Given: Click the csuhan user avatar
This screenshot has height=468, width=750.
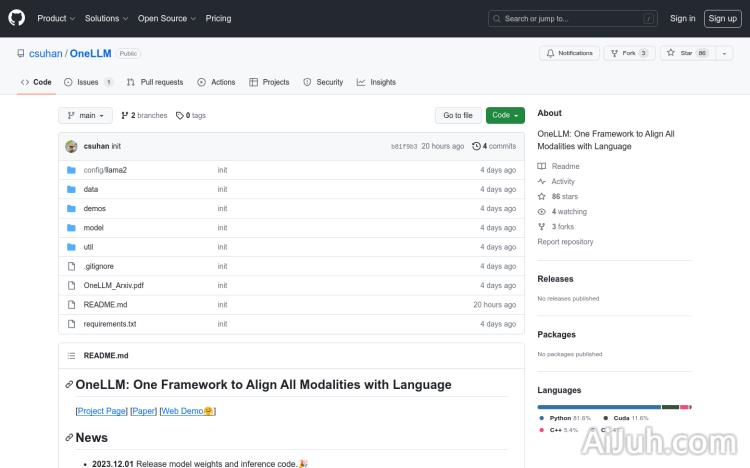Looking at the screenshot, I should point(72,146).
